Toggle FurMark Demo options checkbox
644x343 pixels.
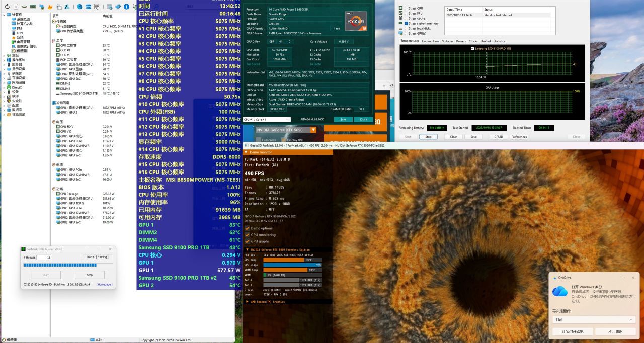pos(247,228)
